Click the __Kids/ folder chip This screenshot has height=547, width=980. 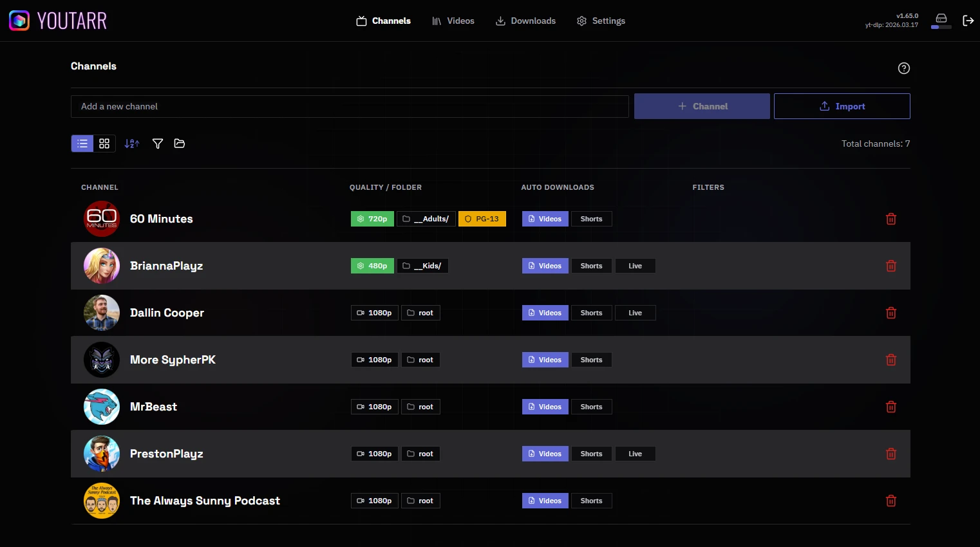tap(422, 266)
